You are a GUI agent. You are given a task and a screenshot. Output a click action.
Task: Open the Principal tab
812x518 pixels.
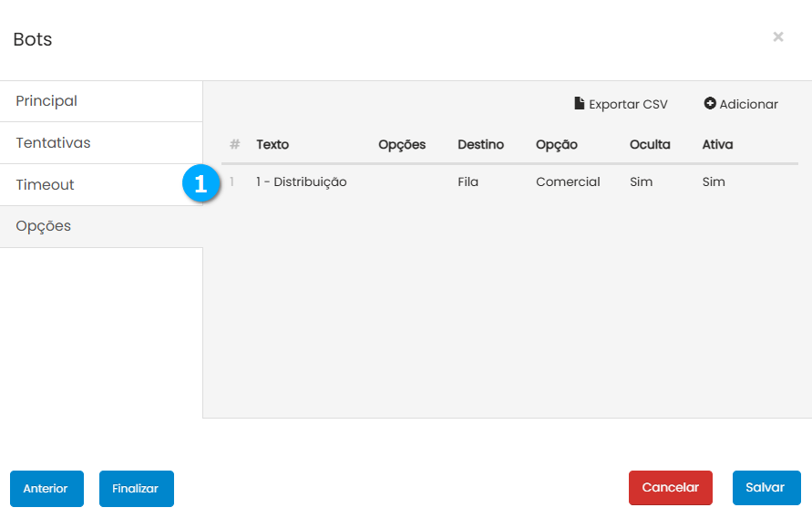pyautogui.click(x=46, y=101)
